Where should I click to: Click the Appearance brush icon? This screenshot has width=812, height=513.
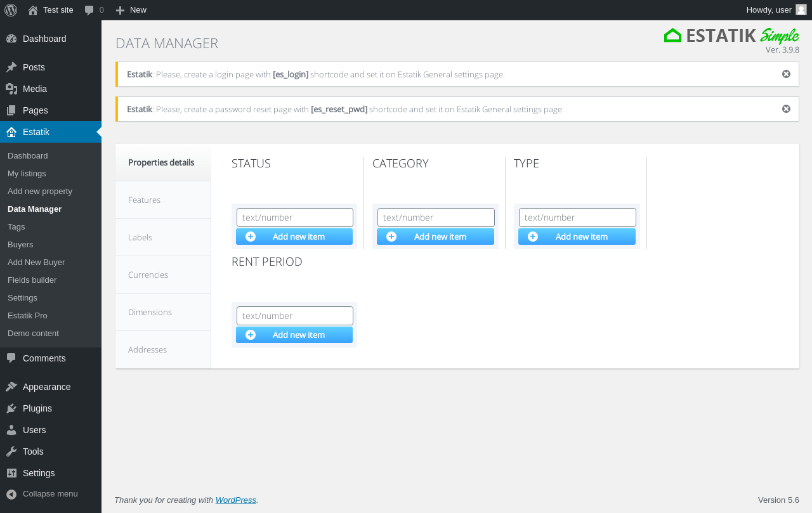click(11, 387)
